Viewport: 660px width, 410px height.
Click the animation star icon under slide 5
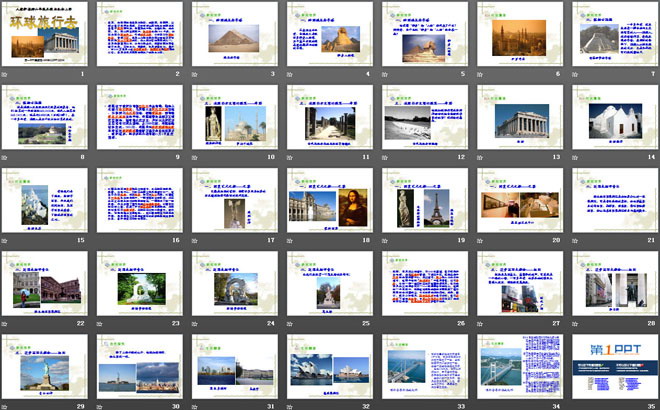coord(385,75)
